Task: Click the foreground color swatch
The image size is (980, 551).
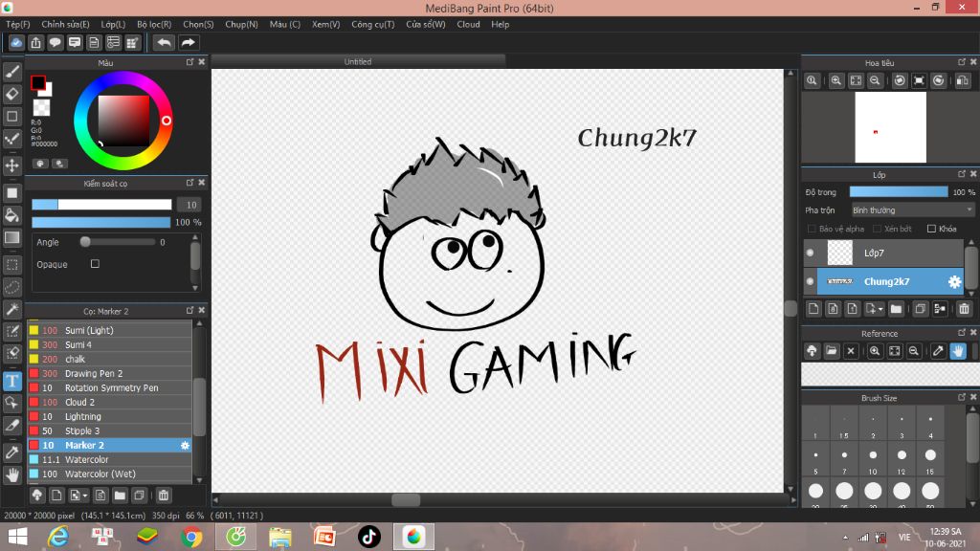Action: (x=38, y=82)
